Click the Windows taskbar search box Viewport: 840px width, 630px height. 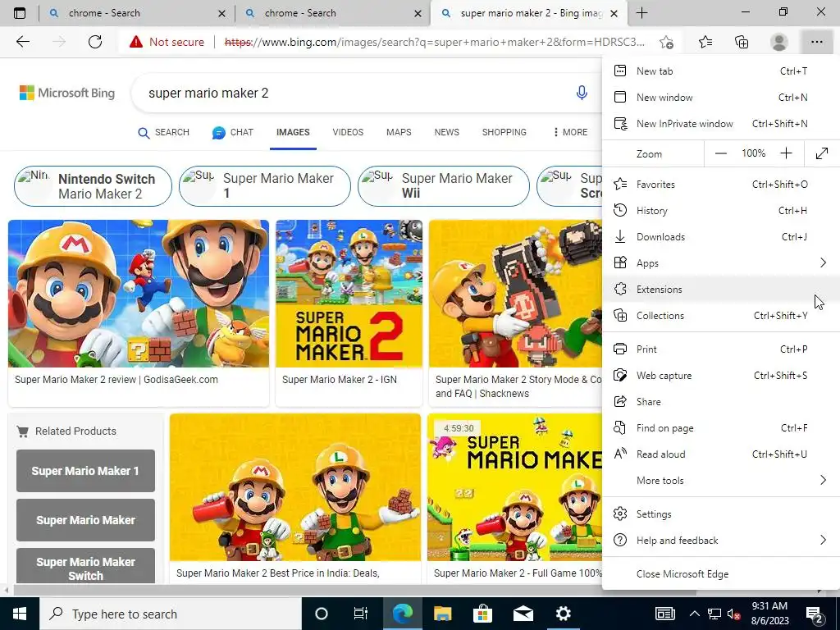(170, 614)
